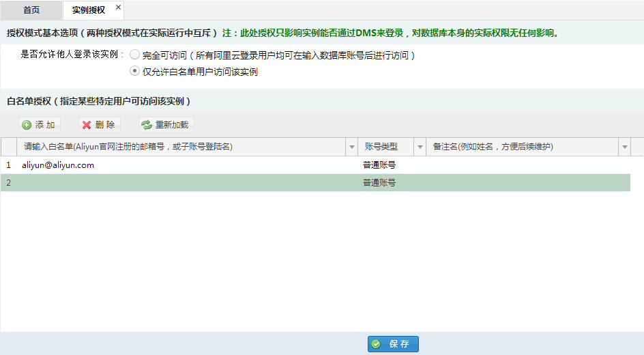Expand the 账号类型 column dropdown arrow
The height and width of the screenshot is (355, 644).
(420, 147)
